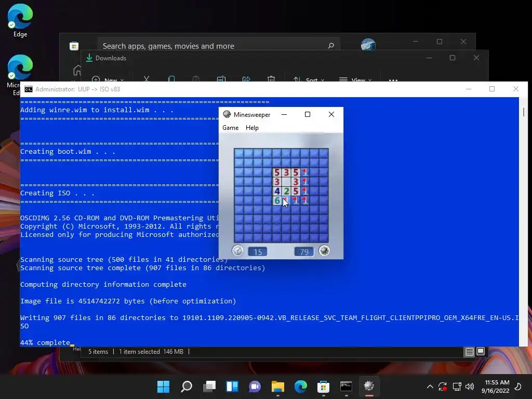Open Microsoft Store from the taskbar
Image resolution: width=532 pixels, height=399 pixels.
click(323, 387)
